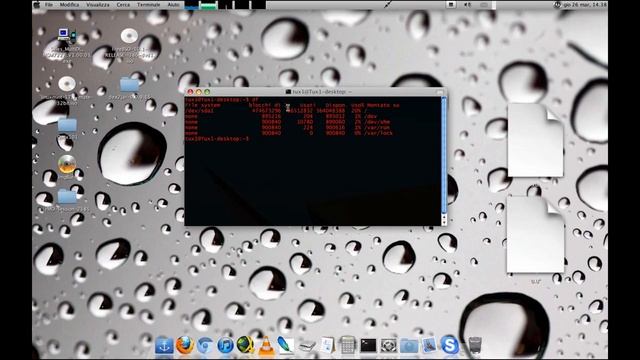640x360 pixels.
Task: Open the blue feather quill editor in dock
Action: pos(286,345)
